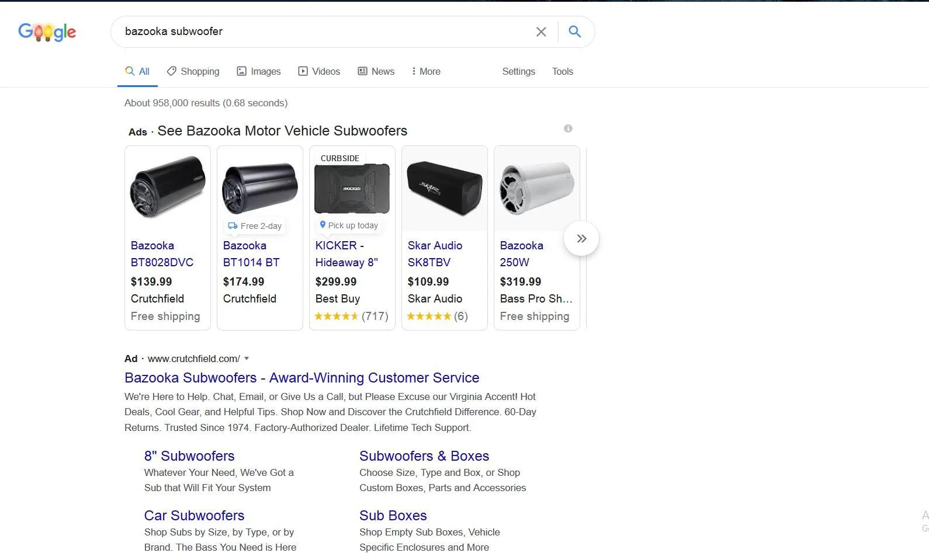Image resolution: width=929 pixels, height=560 pixels.
Task: Click the Pick up today badge
Action: tap(349, 225)
